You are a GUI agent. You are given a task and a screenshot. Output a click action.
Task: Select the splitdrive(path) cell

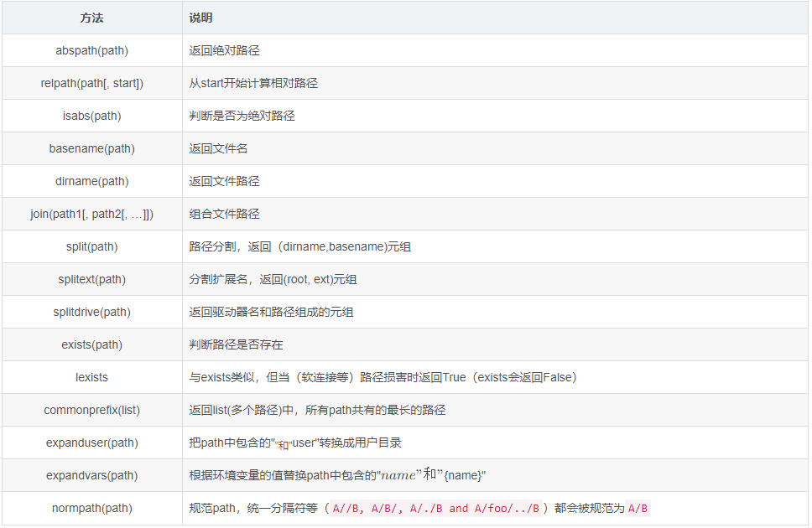91,312
